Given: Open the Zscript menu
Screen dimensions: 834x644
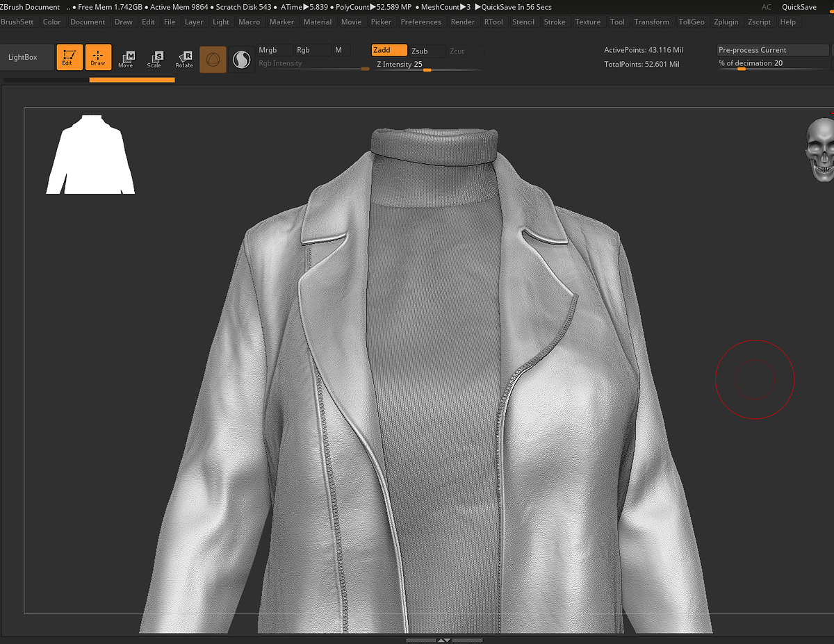Looking at the screenshot, I should [x=760, y=22].
